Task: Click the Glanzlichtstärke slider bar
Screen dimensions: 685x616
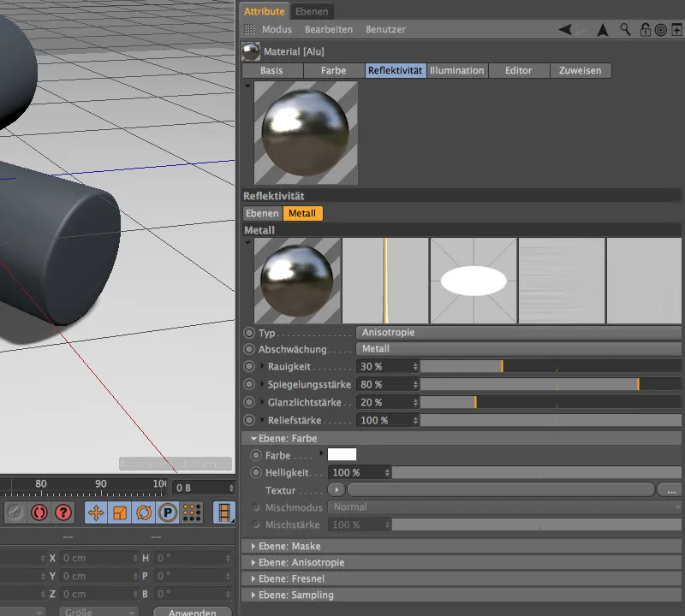Action: pos(551,402)
